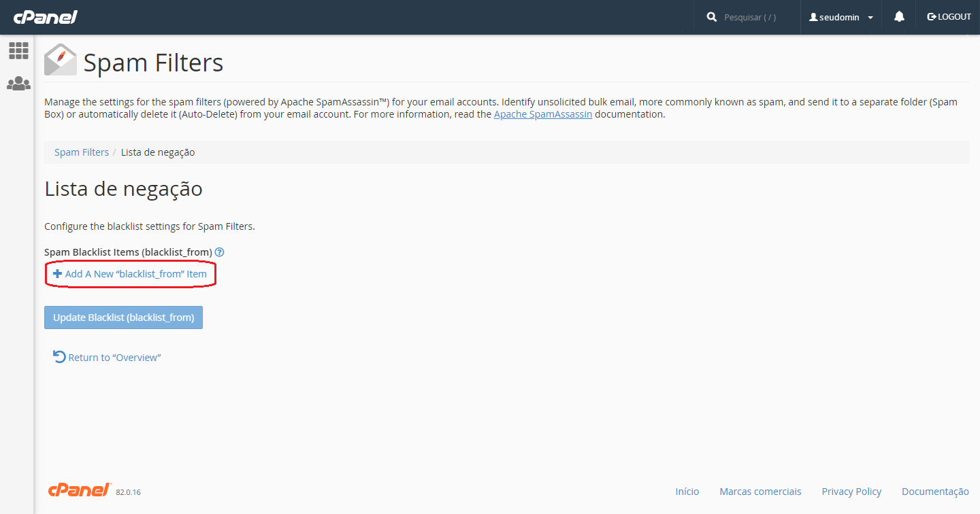Click the search magnifier icon
The width and height of the screenshot is (980, 514).
(712, 17)
